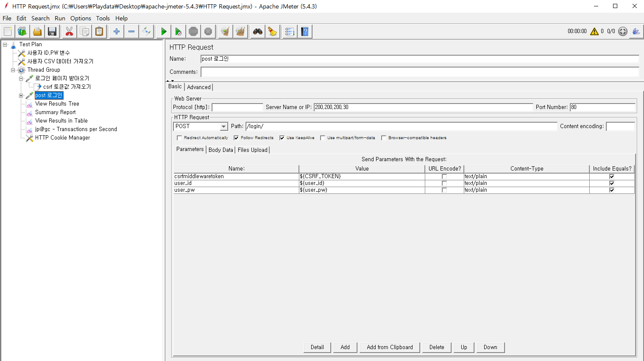This screenshot has width=644, height=361.
Task: Enable Browser-compatible headers checkbox
Action: pyautogui.click(x=384, y=138)
